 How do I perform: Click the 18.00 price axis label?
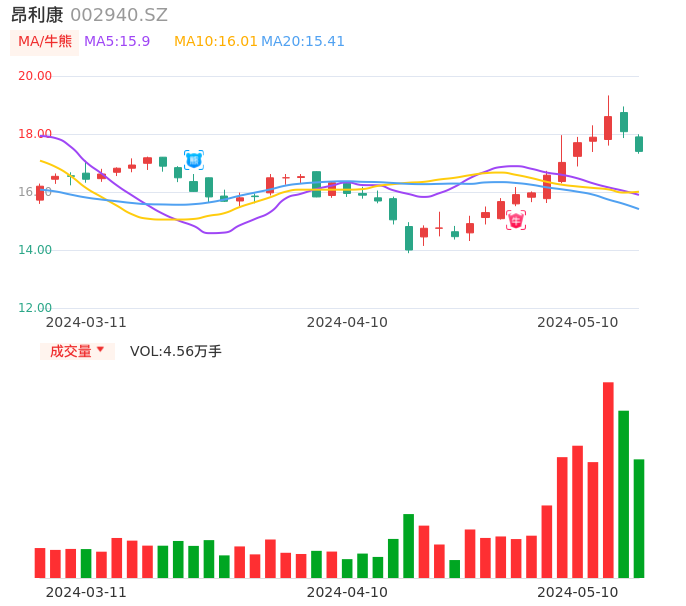[36, 134]
